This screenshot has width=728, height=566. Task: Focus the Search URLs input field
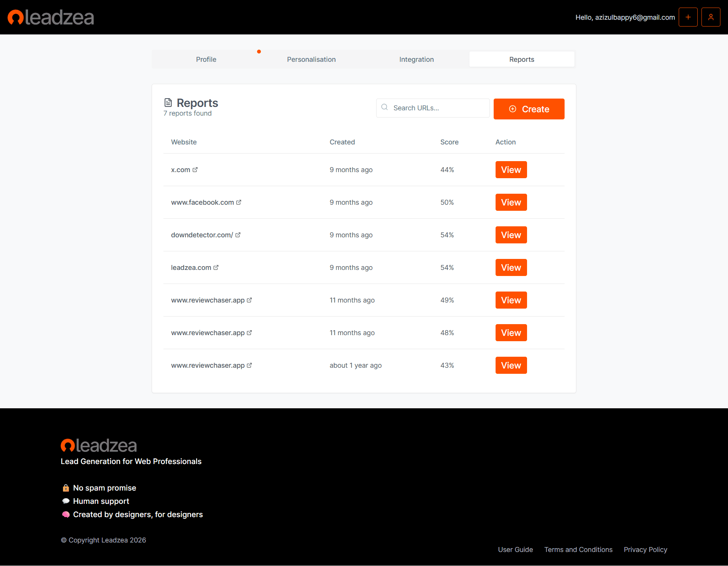433,108
